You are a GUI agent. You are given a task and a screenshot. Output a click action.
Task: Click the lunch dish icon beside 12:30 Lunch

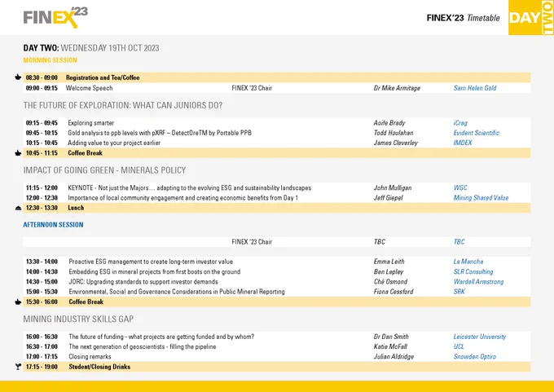point(19,208)
